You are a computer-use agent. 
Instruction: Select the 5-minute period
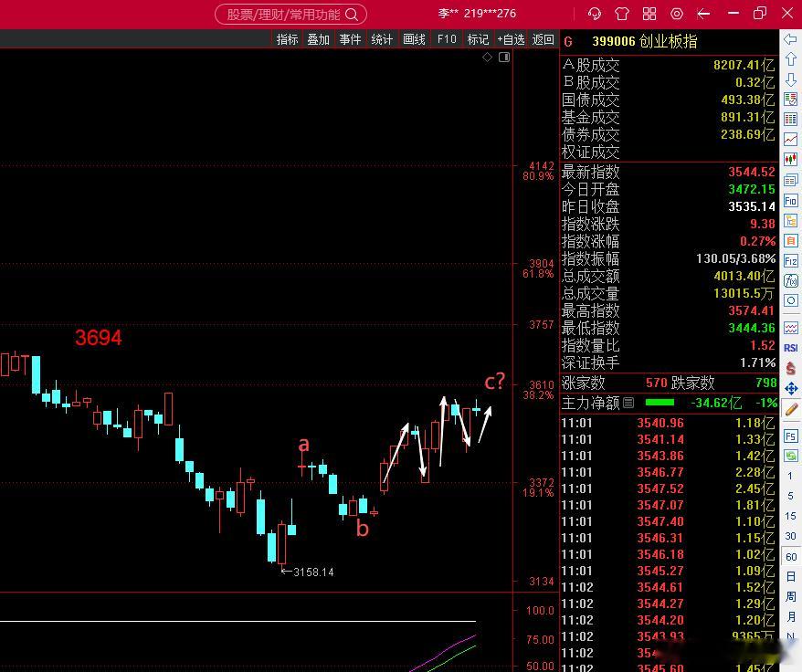coord(790,496)
